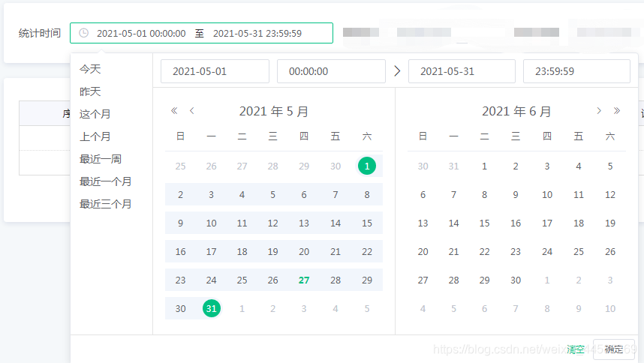The image size is (644, 363).
Task: Select May 24 in the calendar
Action: point(211,280)
